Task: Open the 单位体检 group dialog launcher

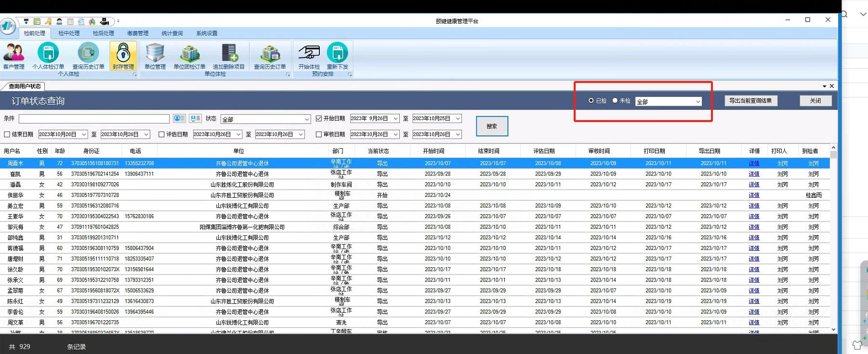Action: coord(288,75)
